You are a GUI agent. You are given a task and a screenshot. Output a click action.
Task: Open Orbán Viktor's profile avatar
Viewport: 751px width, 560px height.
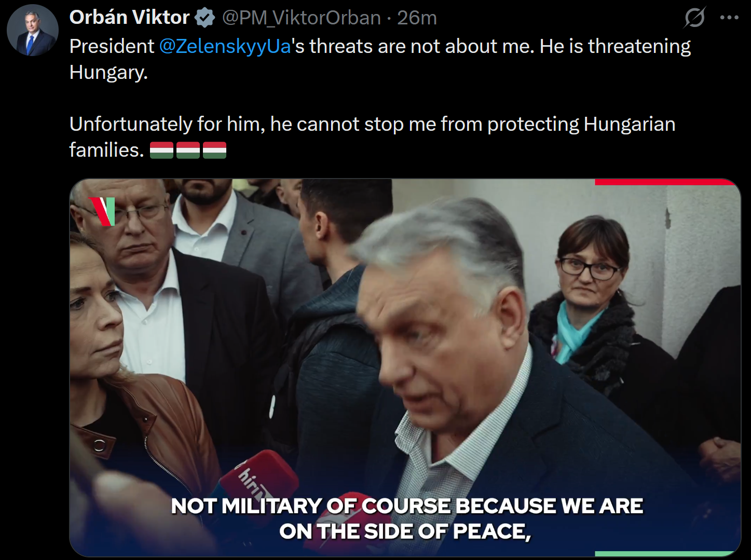tap(32, 30)
